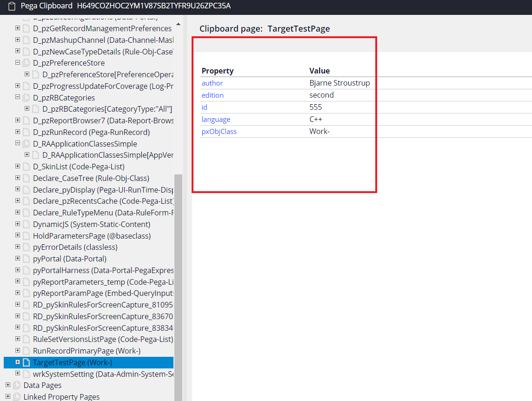Image resolution: width=532 pixels, height=401 pixels.
Task: Expand D_pzRunRecord tree node
Action: (x=18, y=132)
